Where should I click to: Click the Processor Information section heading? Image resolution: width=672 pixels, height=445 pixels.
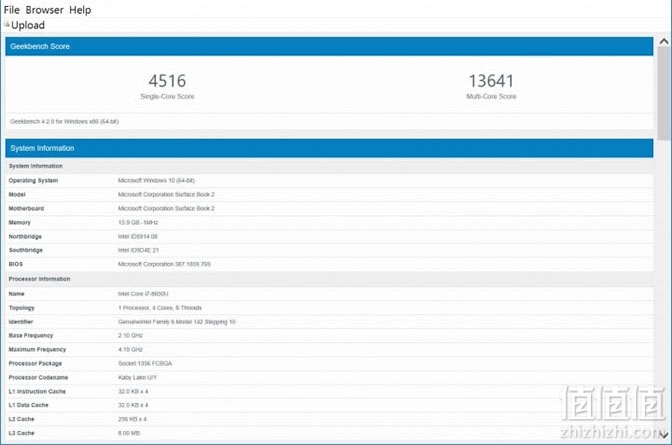[x=39, y=279]
